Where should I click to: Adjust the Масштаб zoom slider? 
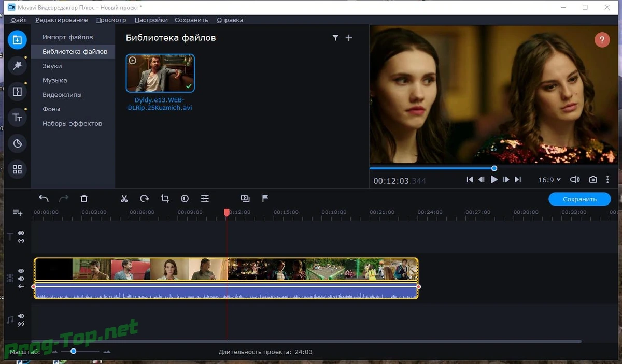(x=74, y=351)
